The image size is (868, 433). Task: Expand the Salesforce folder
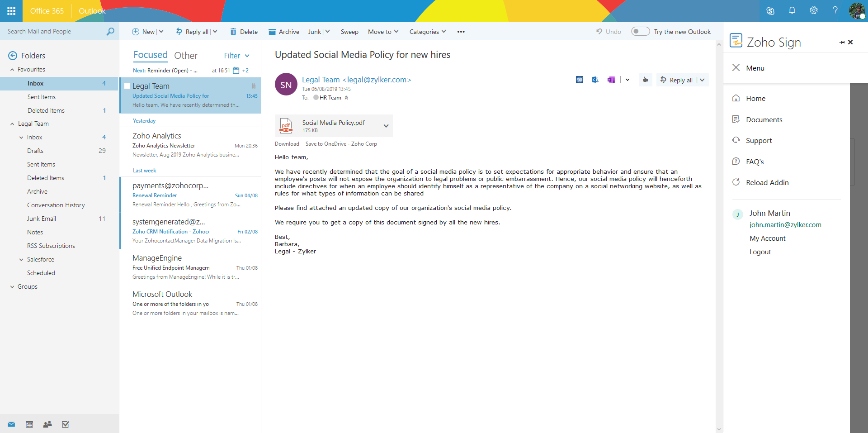point(21,260)
